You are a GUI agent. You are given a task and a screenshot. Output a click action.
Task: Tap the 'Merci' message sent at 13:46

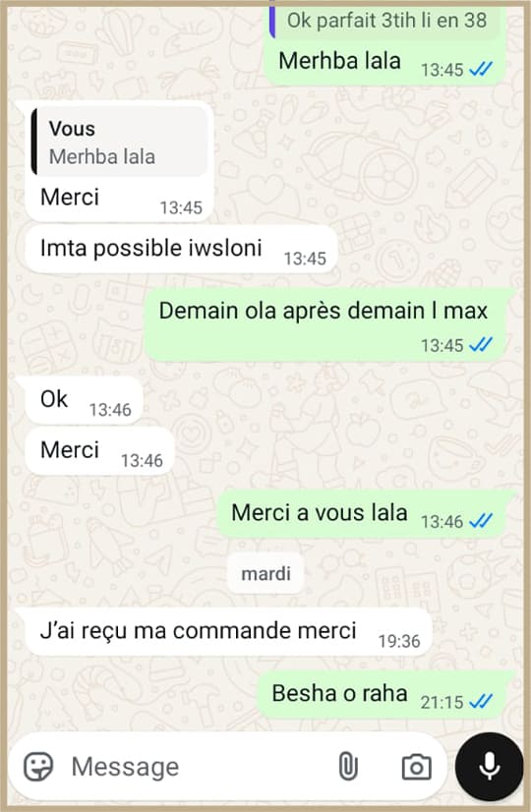pos(99,451)
